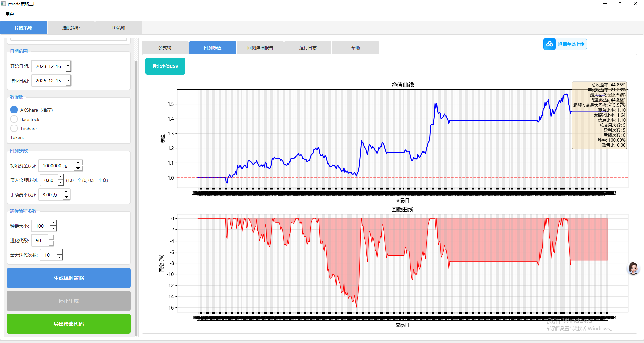Switch to the 选股策略 tab
This screenshot has height=343, width=644.
click(71, 28)
